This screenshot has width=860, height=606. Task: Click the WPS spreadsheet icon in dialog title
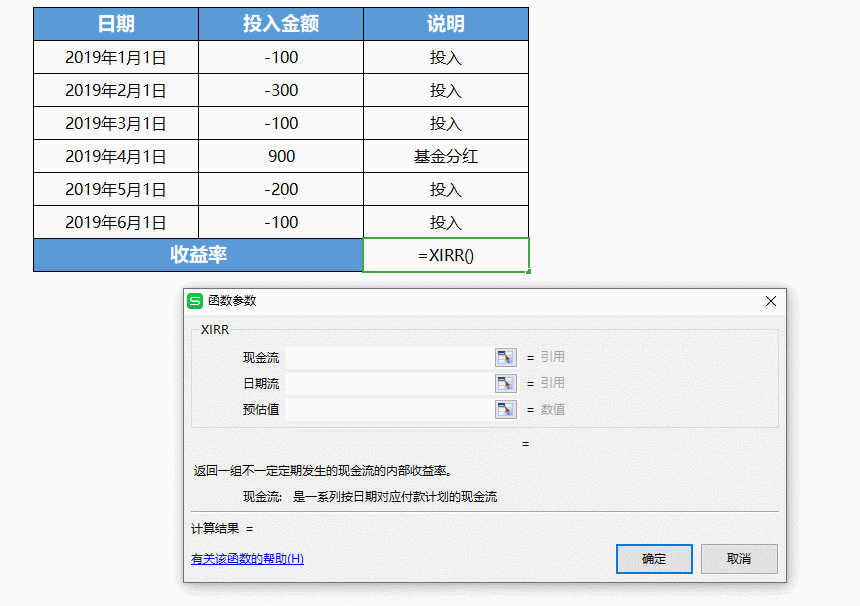(195, 301)
